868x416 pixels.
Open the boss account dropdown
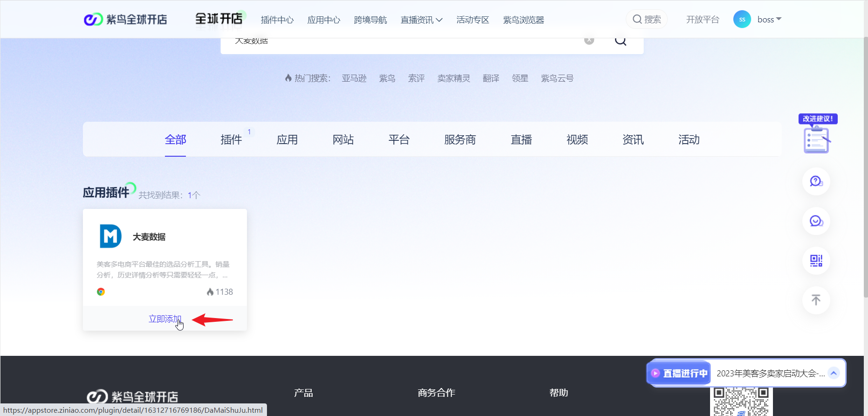click(769, 20)
